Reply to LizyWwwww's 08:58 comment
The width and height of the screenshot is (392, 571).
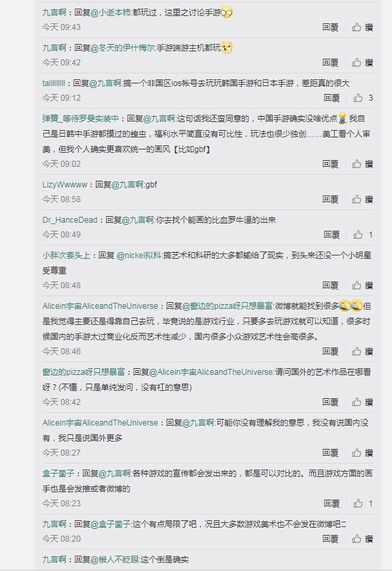click(330, 199)
